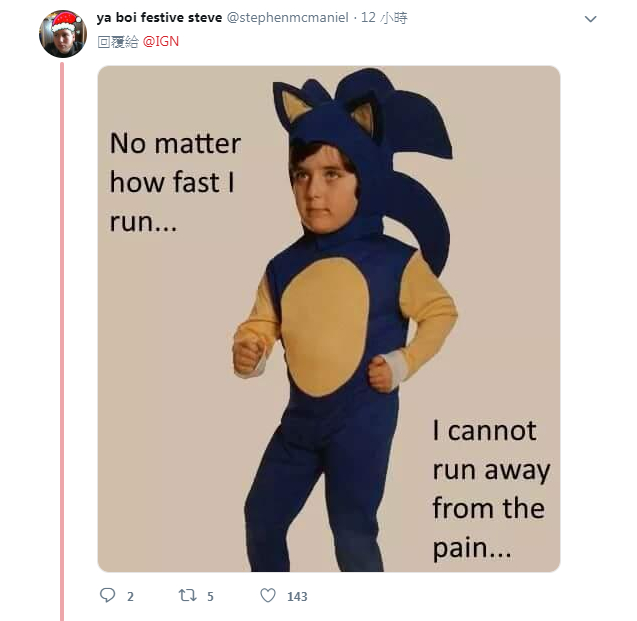The image size is (637, 621).
Task: Click 'I cannot run away from the pain' text
Action: (x=490, y=488)
